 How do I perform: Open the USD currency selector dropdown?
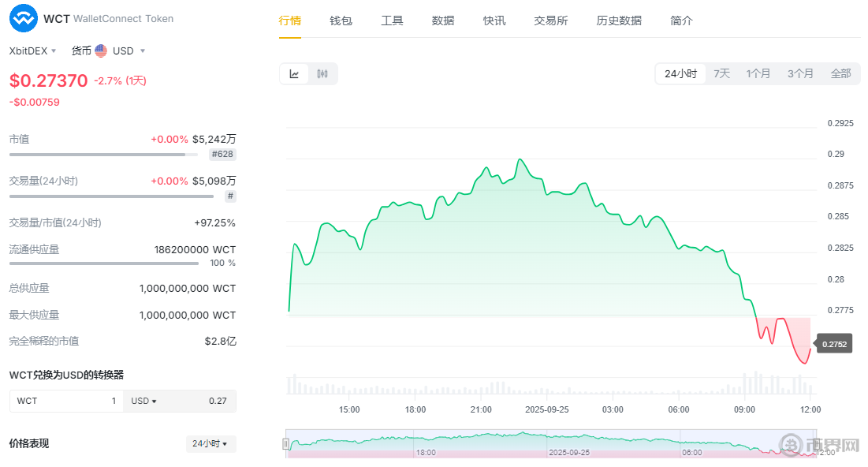click(x=129, y=50)
